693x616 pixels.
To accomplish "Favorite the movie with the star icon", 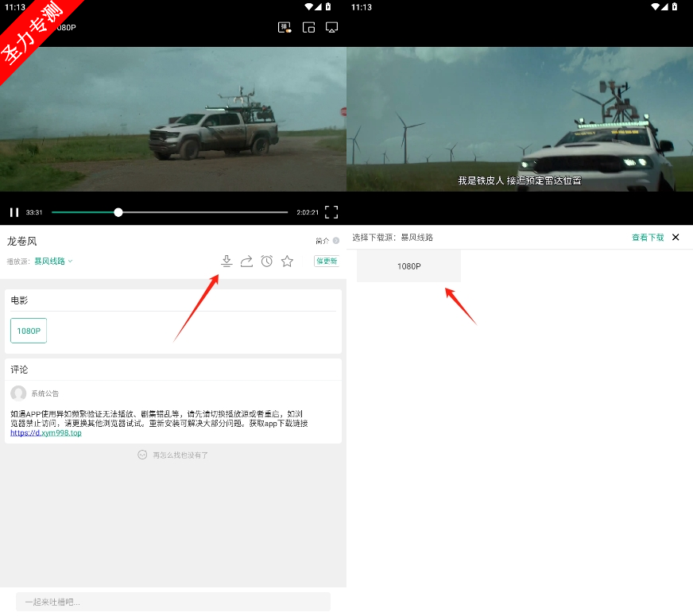I will click(287, 262).
